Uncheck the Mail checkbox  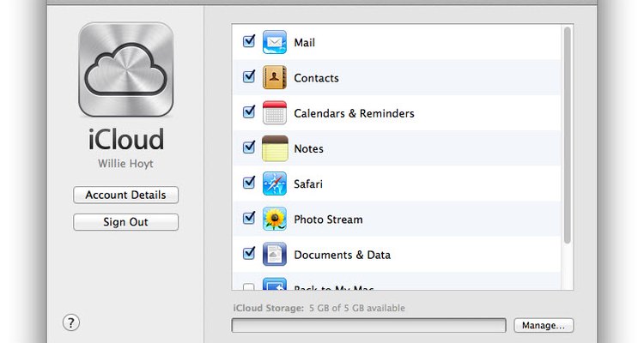(249, 41)
